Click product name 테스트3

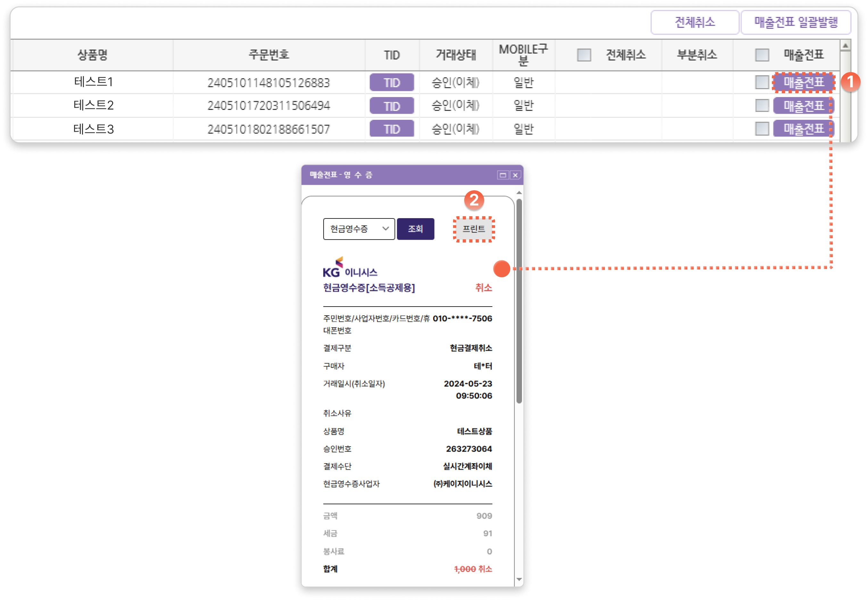[94, 129]
